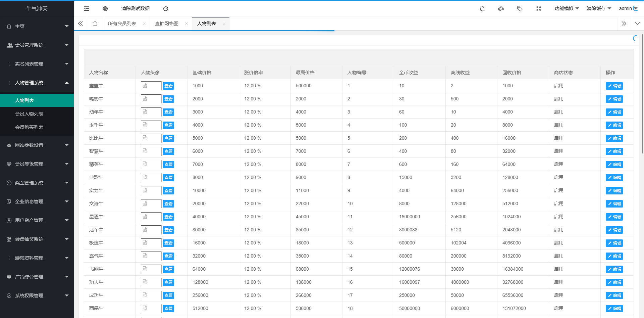Image resolution: width=644 pixels, height=318 pixels.
Task: Expand 系统权限管理 menu
Action: pos(37,296)
